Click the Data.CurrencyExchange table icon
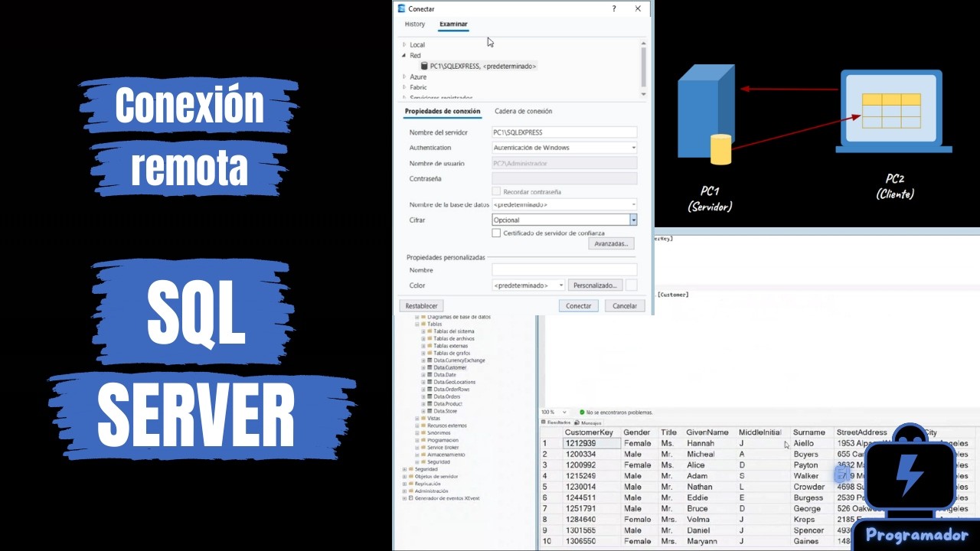This screenshot has width=980, height=551. [x=430, y=360]
